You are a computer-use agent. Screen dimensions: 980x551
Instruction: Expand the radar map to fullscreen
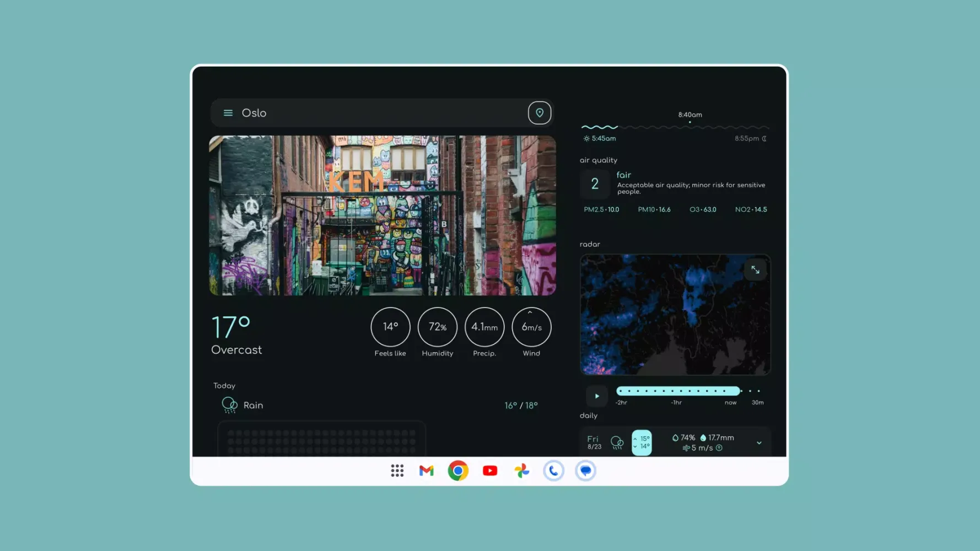pos(755,270)
